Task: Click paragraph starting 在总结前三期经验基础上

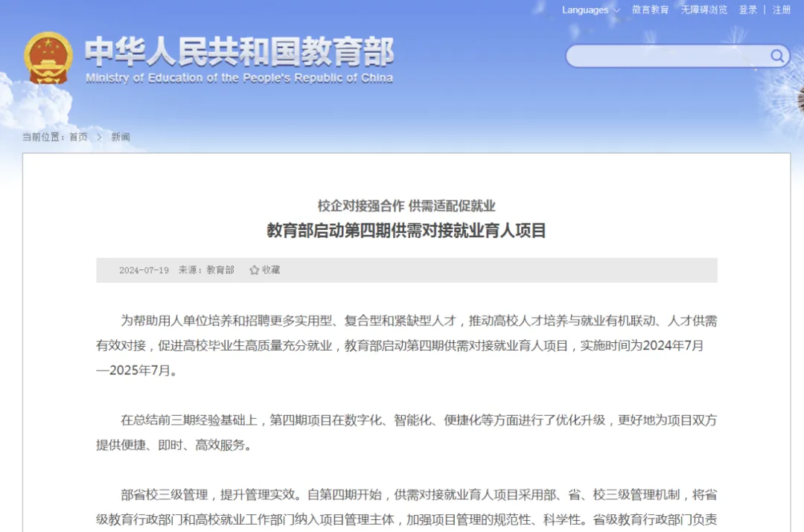Action: pos(406,432)
